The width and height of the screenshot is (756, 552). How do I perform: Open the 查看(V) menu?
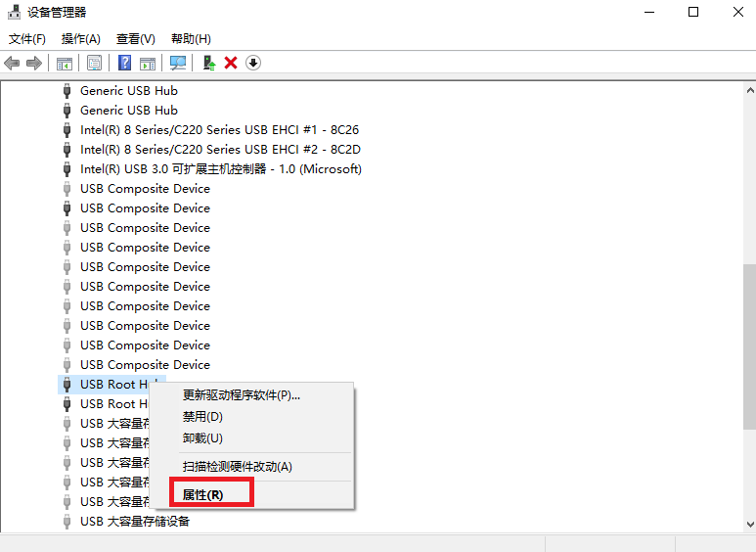click(x=135, y=39)
